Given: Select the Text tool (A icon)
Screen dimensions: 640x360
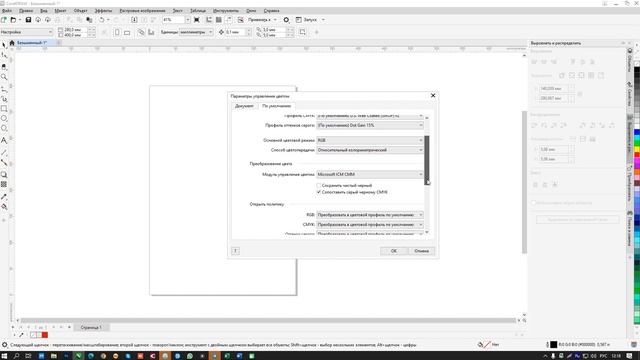Looking at the screenshot, I should click(4, 140).
